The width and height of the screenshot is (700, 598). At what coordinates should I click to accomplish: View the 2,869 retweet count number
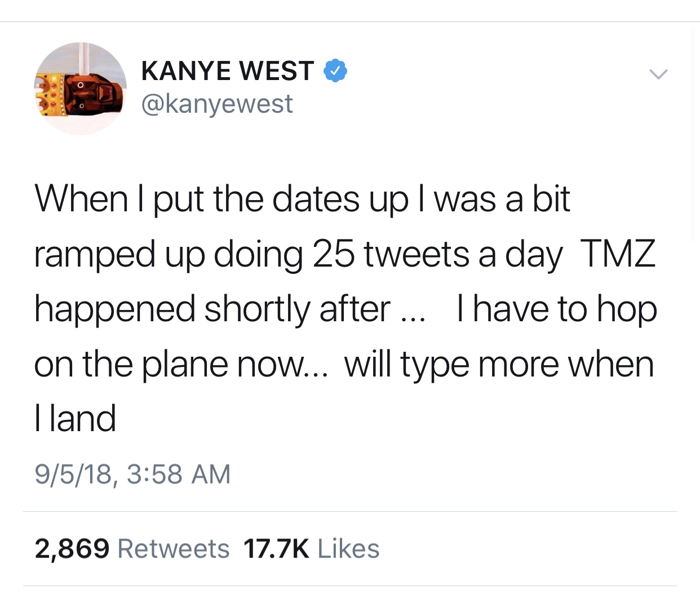(x=72, y=548)
